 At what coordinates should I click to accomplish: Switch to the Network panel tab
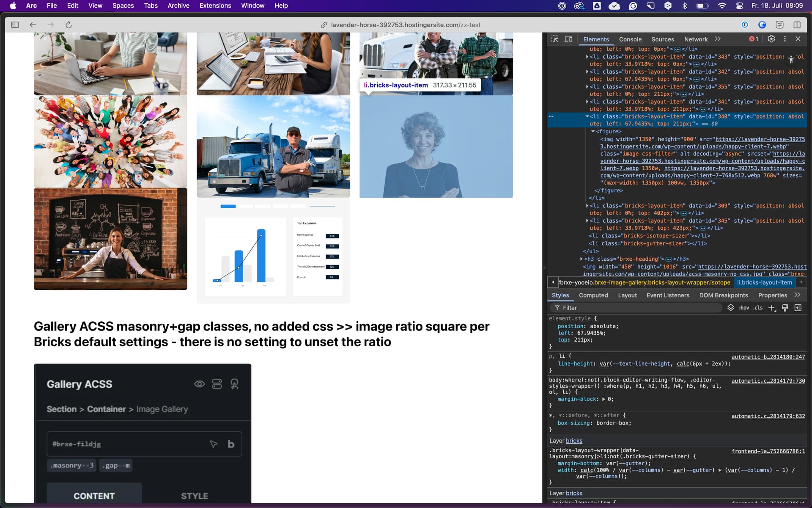tap(696, 39)
